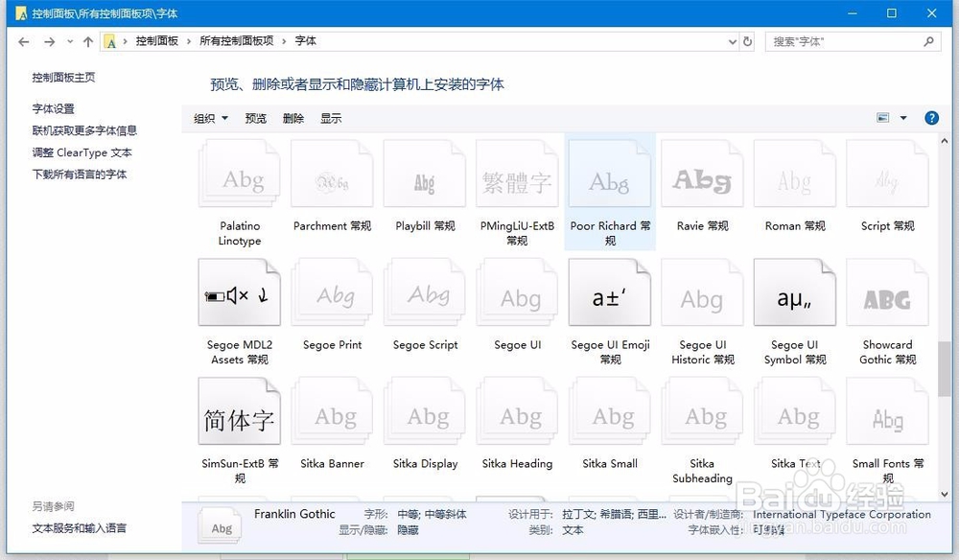Select the Sitka Small font icon
The width and height of the screenshot is (959, 560).
pyautogui.click(x=610, y=411)
